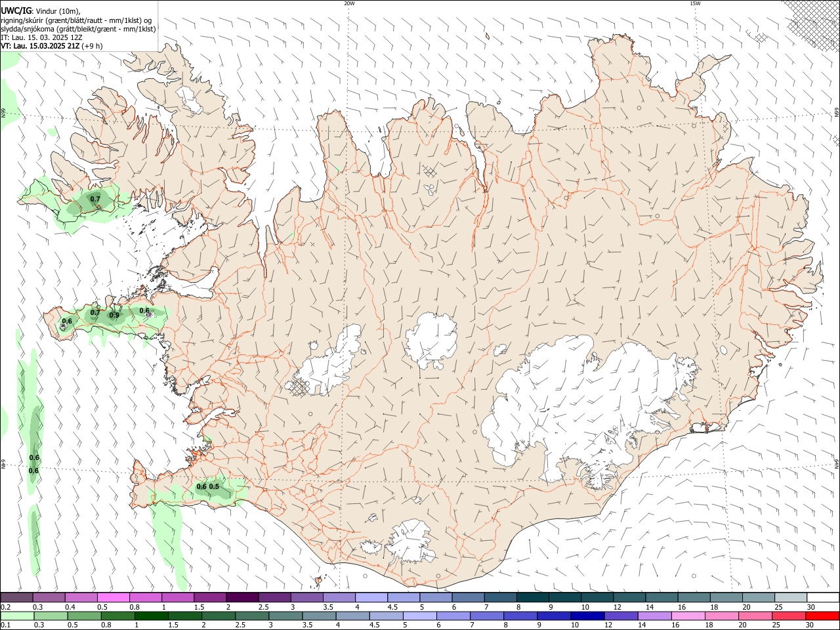Pick the darkest purple 2 swatch, upper legend

tap(242, 597)
